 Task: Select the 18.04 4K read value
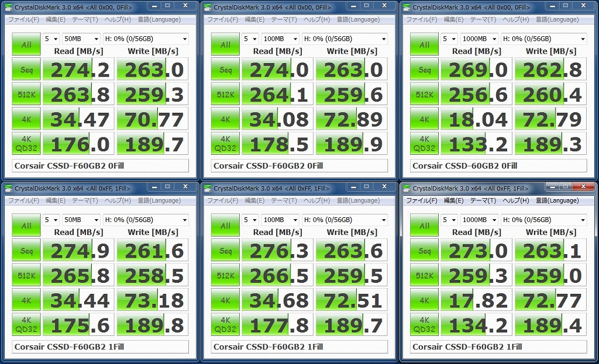click(476, 119)
